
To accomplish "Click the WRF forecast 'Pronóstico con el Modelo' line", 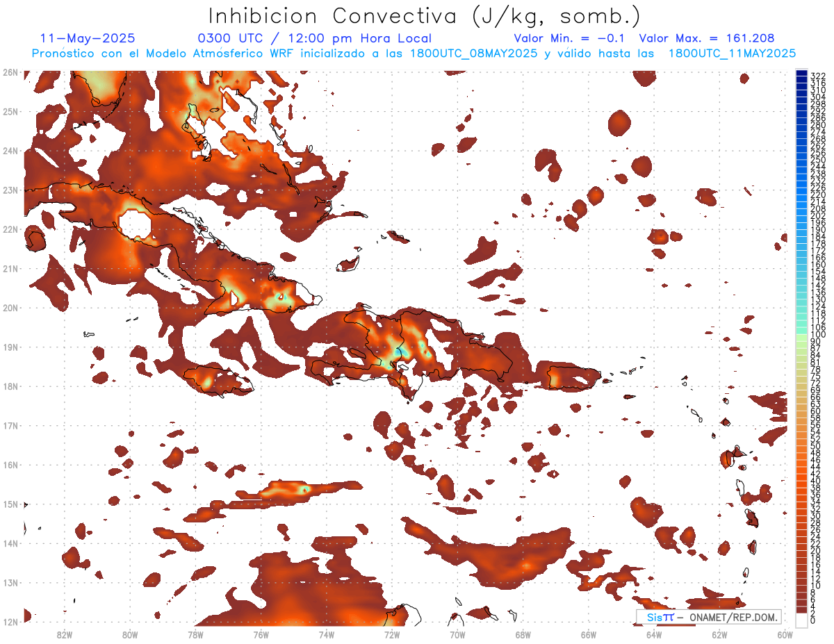I will click(x=414, y=53).
